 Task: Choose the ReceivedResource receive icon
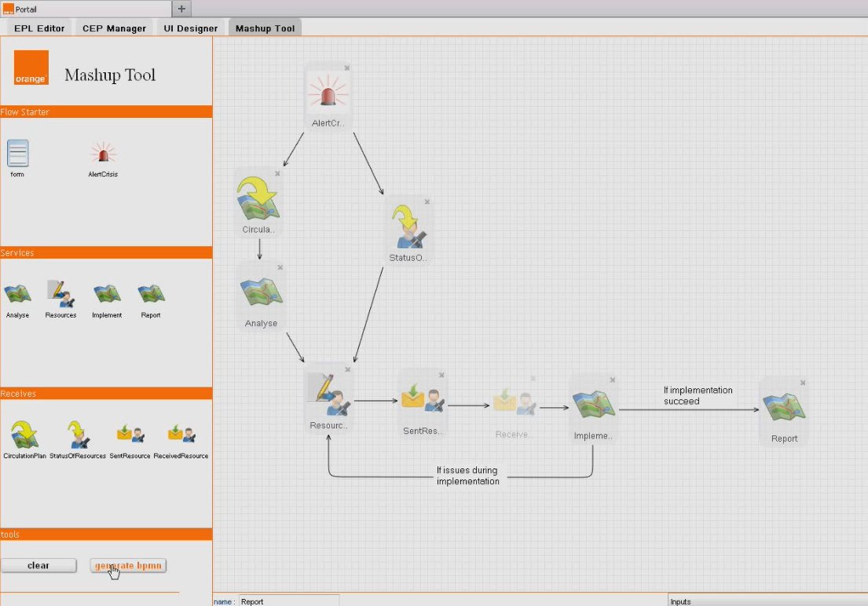(x=181, y=434)
